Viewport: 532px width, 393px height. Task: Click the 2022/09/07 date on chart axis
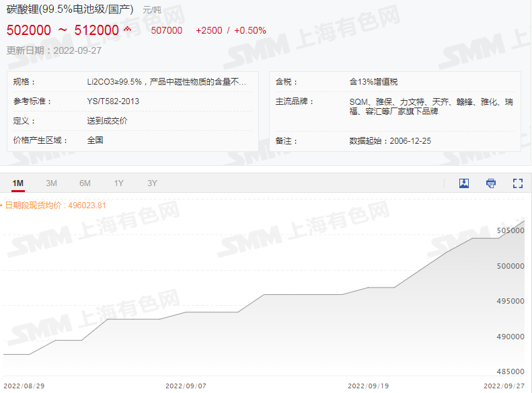(x=186, y=386)
